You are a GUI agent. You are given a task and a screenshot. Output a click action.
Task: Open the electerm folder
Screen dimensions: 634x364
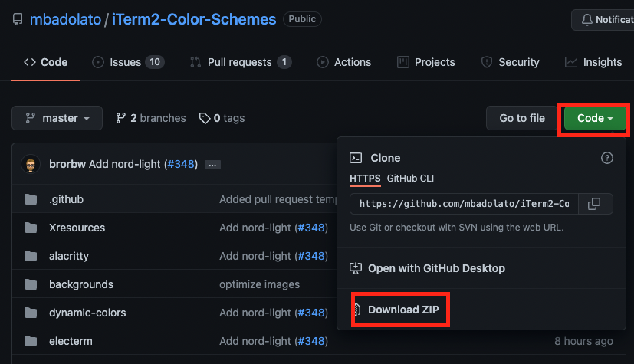[71, 341]
